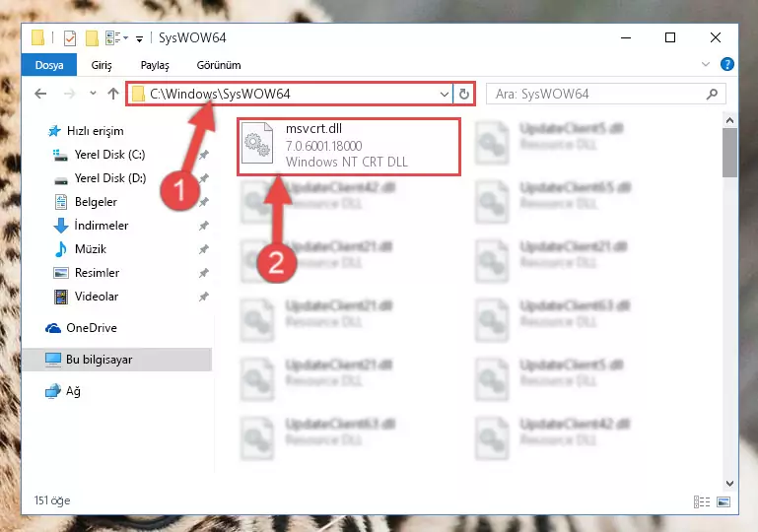Screen dimensions: 758x532
Task: Select Ağ network in navigation pane
Action: (x=73, y=391)
